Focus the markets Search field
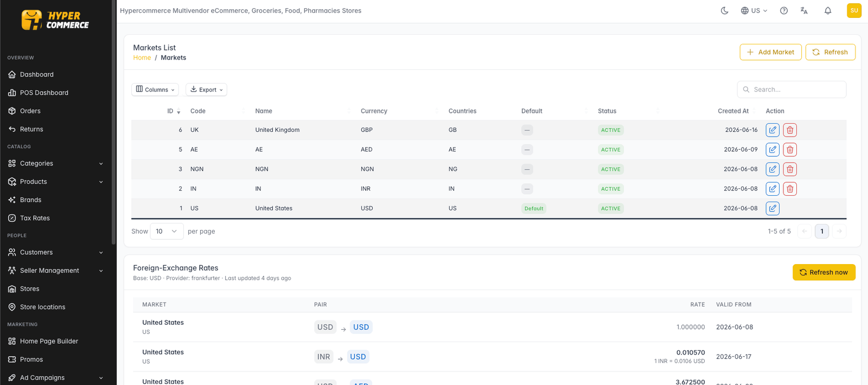868x385 pixels. (x=792, y=89)
